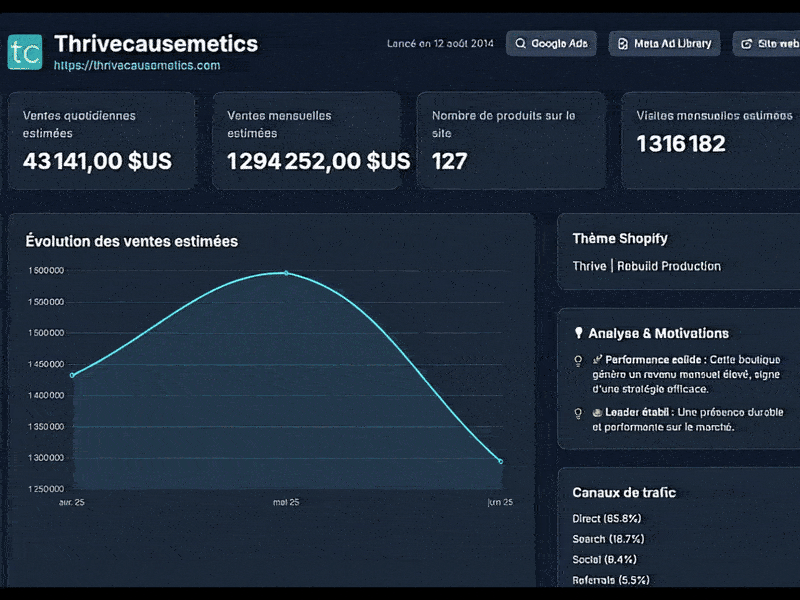This screenshot has width=800, height=600.
Task: Open the Meta Ad Library
Action: [663, 43]
